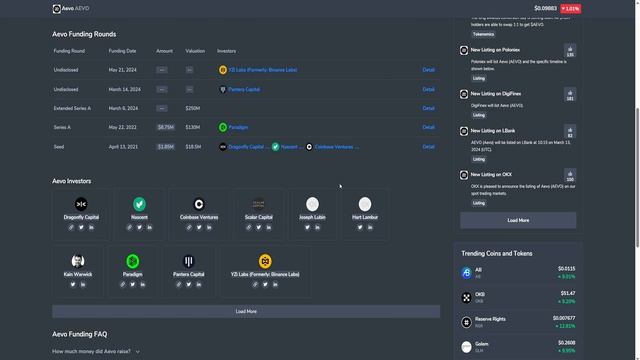Click the -1.01% price change badge
The height and width of the screenshot is (360, 640).
(x=571, y=9)
